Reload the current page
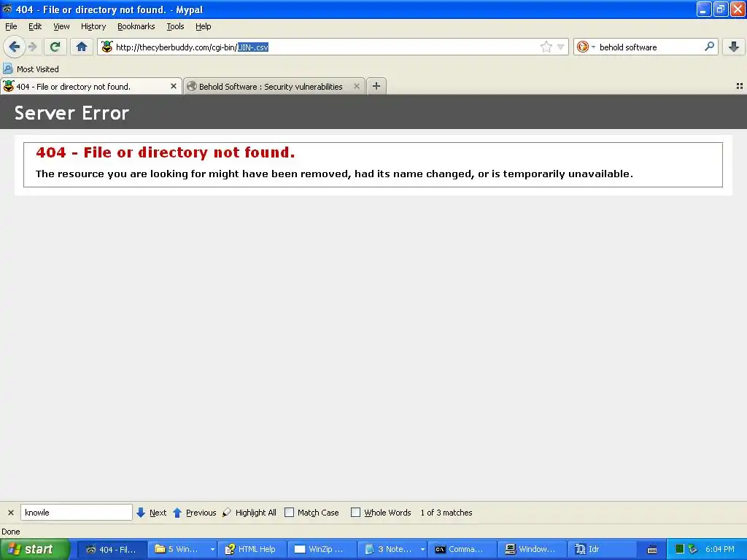The height and width of the screenshot is (560, 747). pyautogui.click(x=55, y=47)
